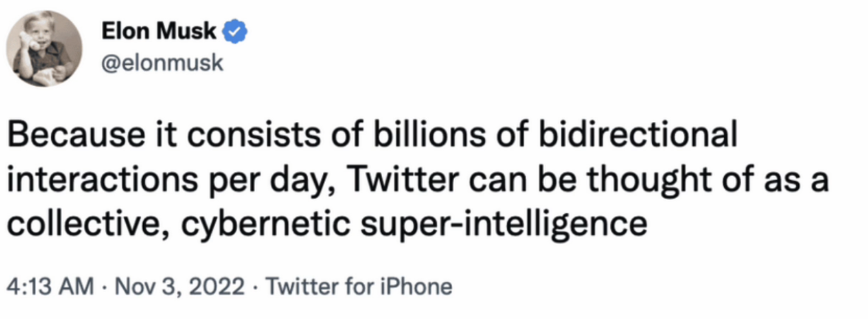Viewport: 868px width, 319px height.
Task: Click Elon Musk's profile avatar photo
Action: pos(44,49)
